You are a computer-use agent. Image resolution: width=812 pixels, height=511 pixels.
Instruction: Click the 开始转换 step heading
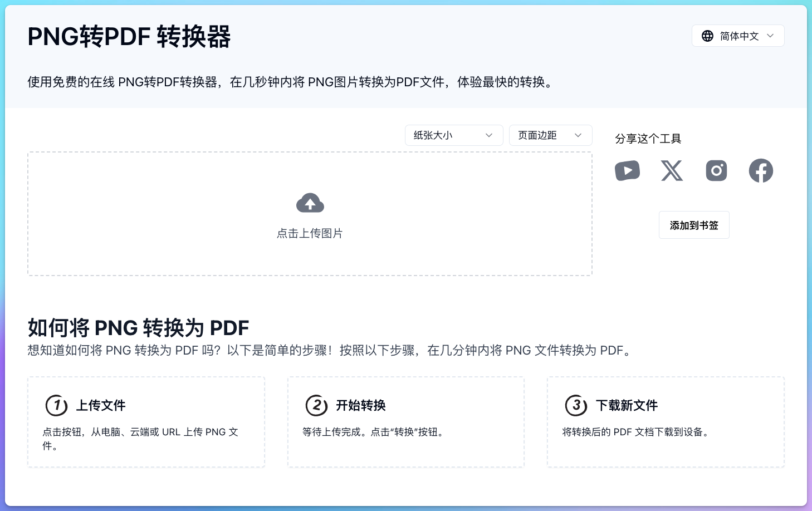360,406
